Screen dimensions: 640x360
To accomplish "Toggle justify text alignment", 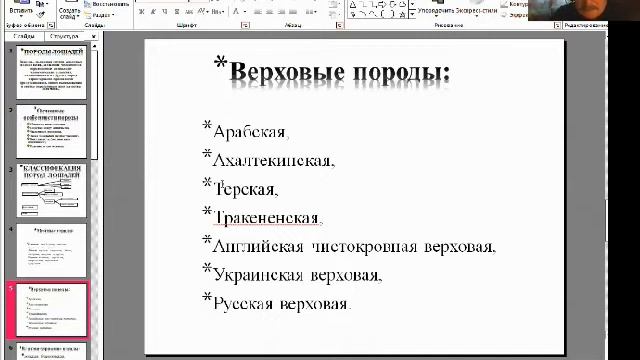I will (293, 12).
